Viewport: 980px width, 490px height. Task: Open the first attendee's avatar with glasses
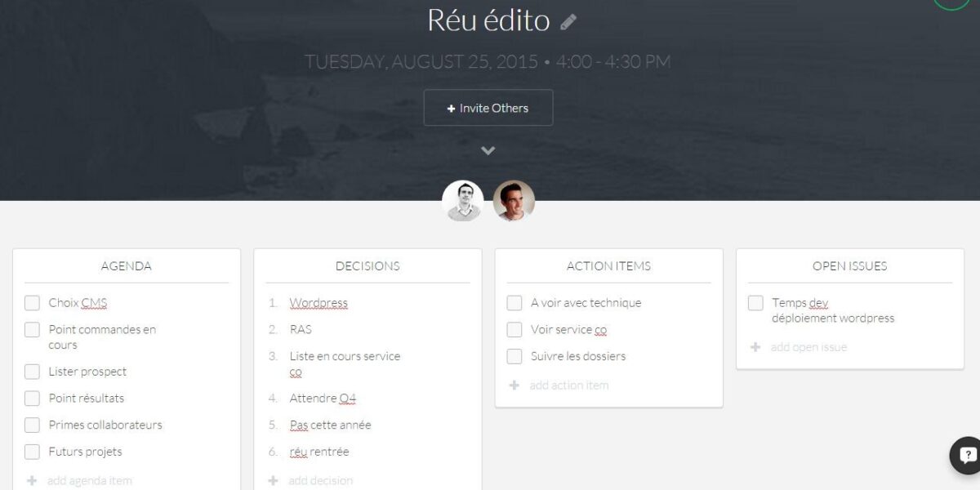click(463, 201)
